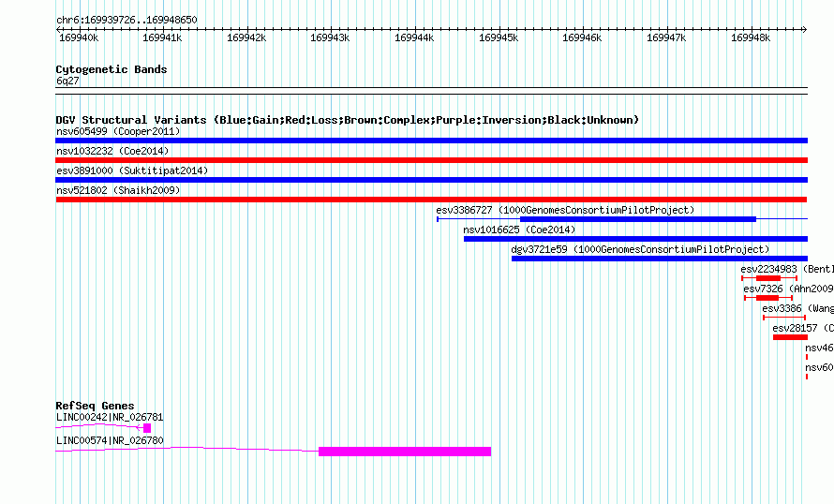Click the 169945k ruler position

(x=499, y=37)
